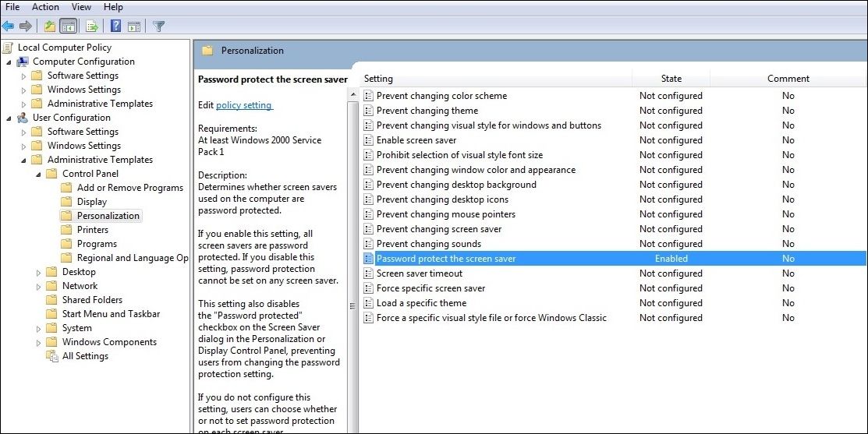Collapse the Control Panel tree node
The width and height of the screenshot is (868, 434).
point(39,174)
